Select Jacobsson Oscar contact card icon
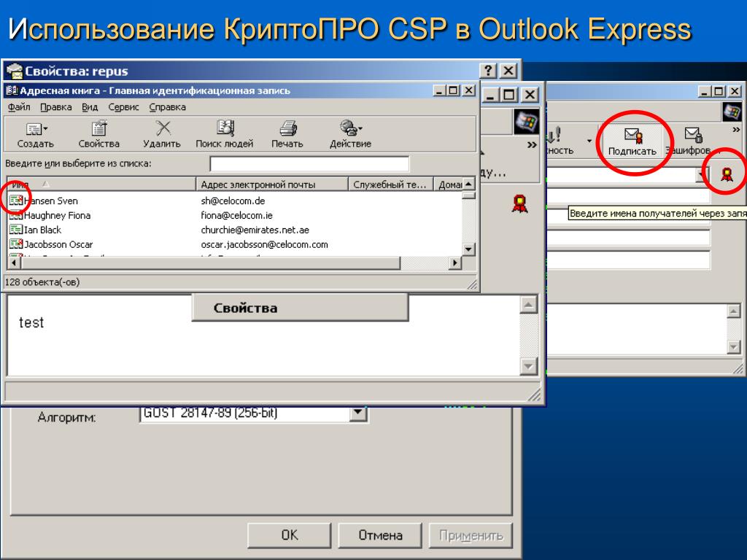747x560 pixels. pyautogui.click(x=16, y=244)
